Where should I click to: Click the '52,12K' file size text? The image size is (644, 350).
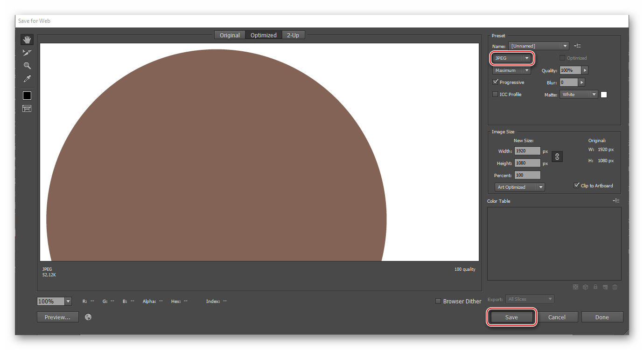point(49,275)
